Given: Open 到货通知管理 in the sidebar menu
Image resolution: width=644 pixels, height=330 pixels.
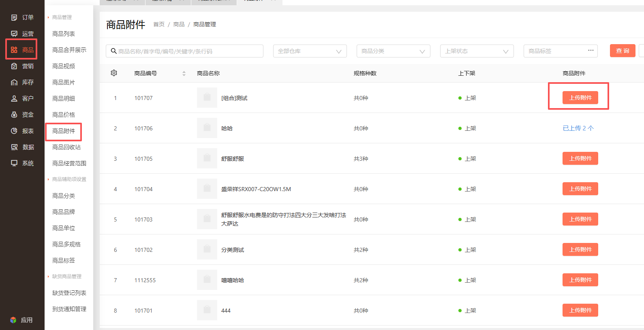Looking at the screenshot, I should pyautogui.click(x=69, y=309).
